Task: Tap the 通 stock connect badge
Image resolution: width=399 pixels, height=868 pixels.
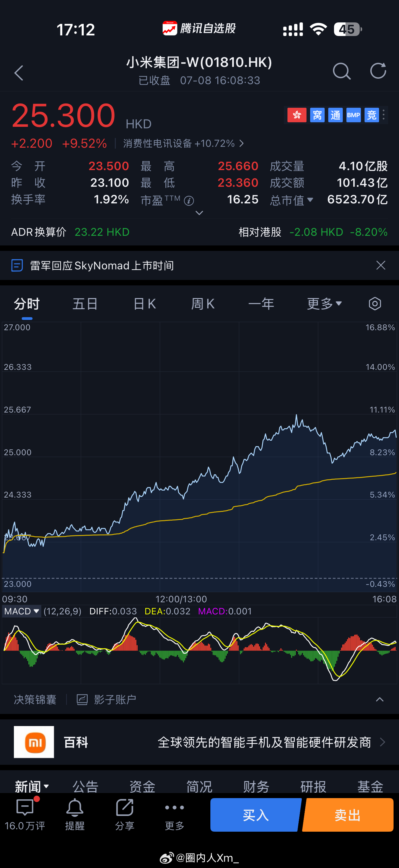Action: [x=336, y=115]
